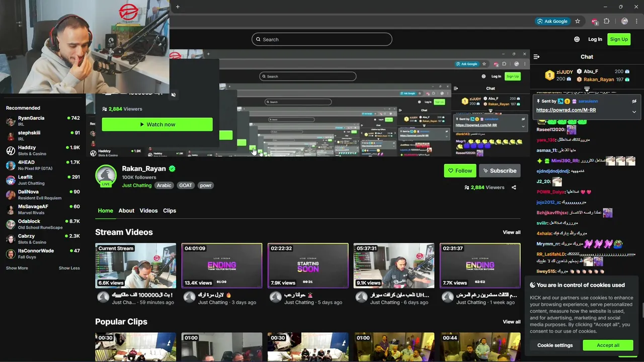Open the browser Extensions puzzle icon

point(606,21)
